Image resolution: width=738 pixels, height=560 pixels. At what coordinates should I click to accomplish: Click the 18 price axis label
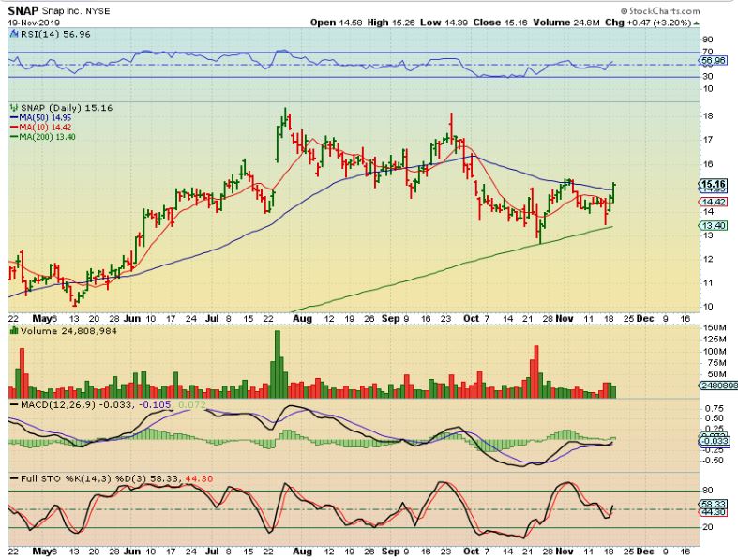click(707, 116)
